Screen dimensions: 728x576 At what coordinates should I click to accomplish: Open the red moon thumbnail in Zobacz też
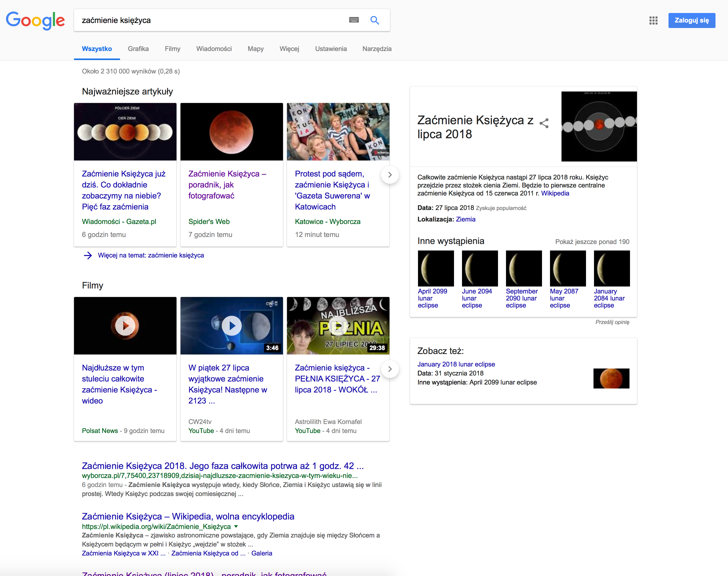(x=611, y=378)
